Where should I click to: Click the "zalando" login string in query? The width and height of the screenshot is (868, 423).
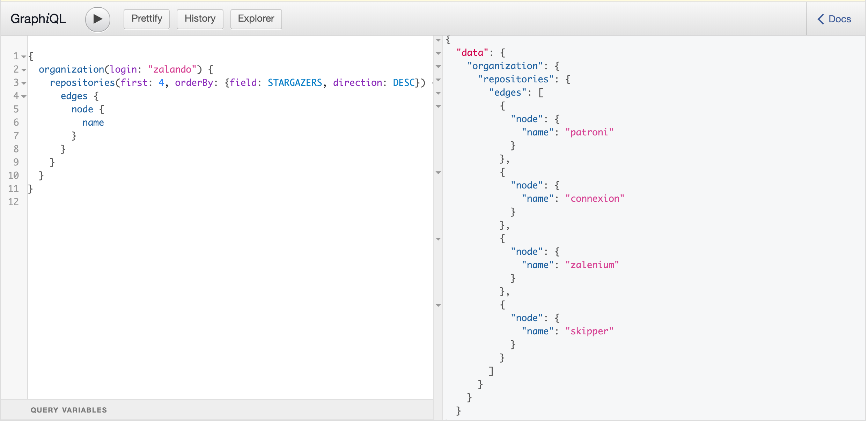(172, 69)
